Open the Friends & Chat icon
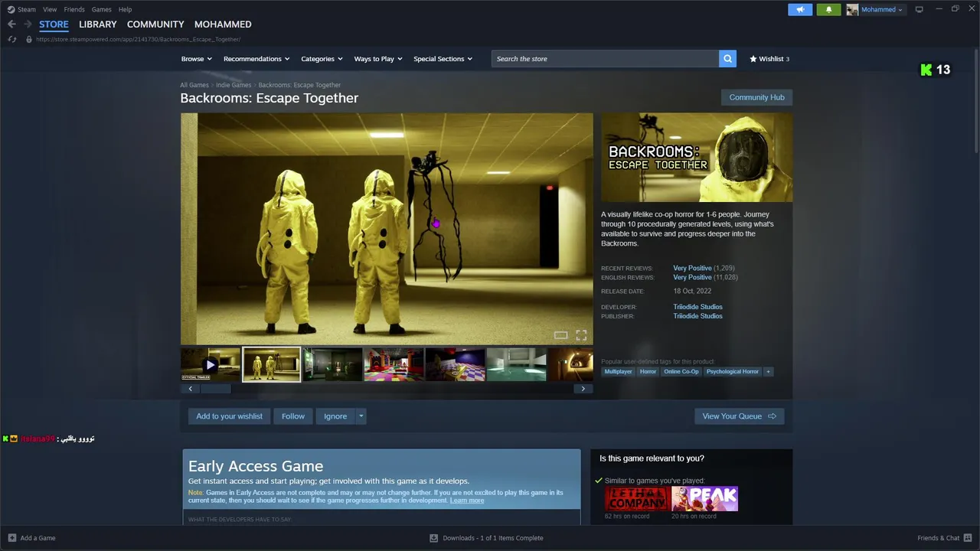Image resolution: width=980 pixels, height=551 pixels. point(968,538)
